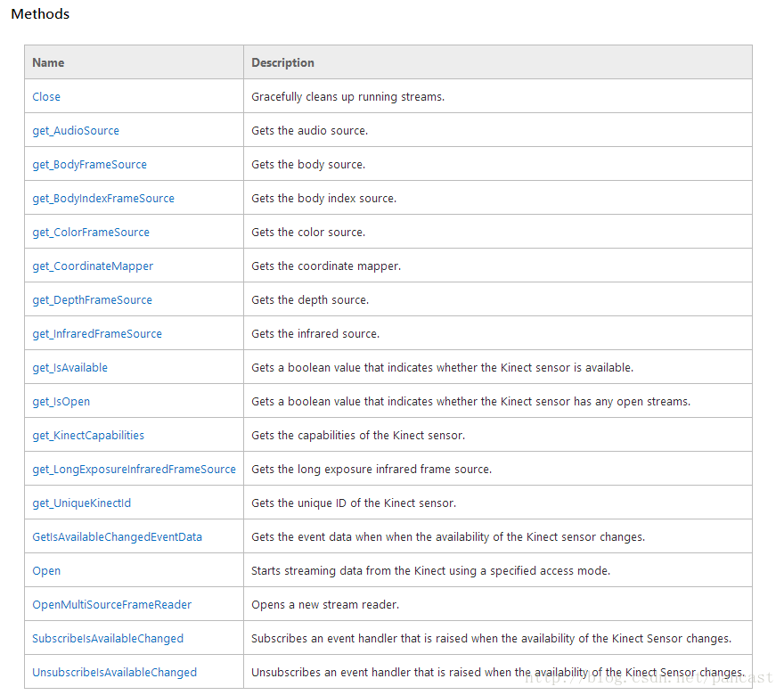Open the get_InfraredFrameSource link
The image size is (784, 695).
[x=97, y=334]
